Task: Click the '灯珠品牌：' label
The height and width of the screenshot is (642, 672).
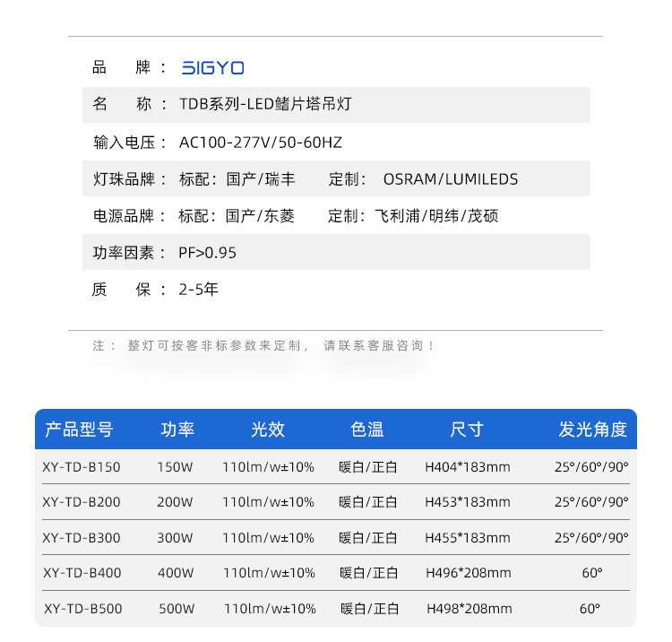Action: 130,179
